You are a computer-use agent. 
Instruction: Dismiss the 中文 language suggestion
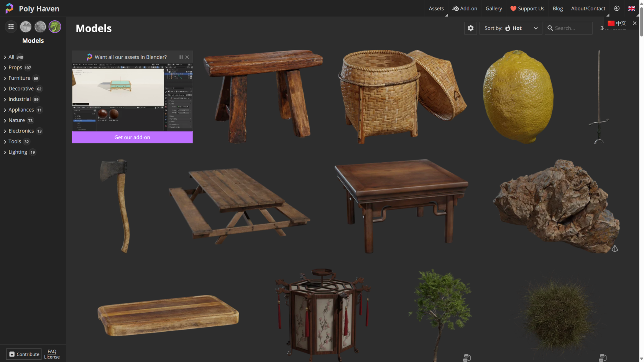tap(634, 23)
